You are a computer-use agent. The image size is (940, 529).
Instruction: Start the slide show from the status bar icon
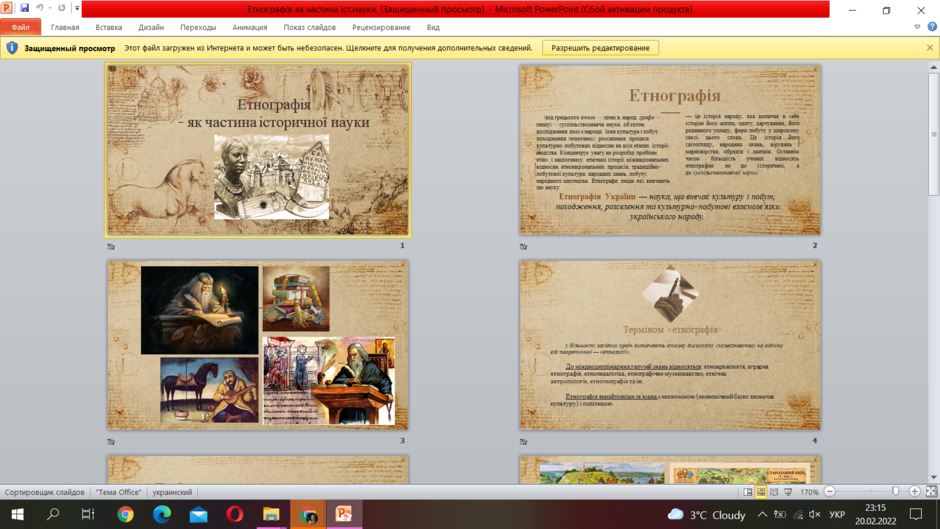tap(788, 492)
